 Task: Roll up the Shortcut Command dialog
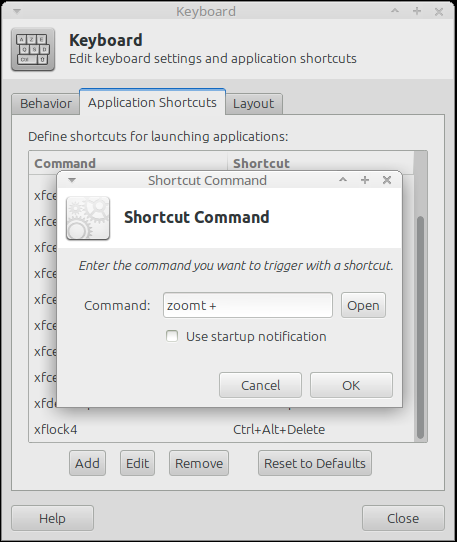point(343,180)
